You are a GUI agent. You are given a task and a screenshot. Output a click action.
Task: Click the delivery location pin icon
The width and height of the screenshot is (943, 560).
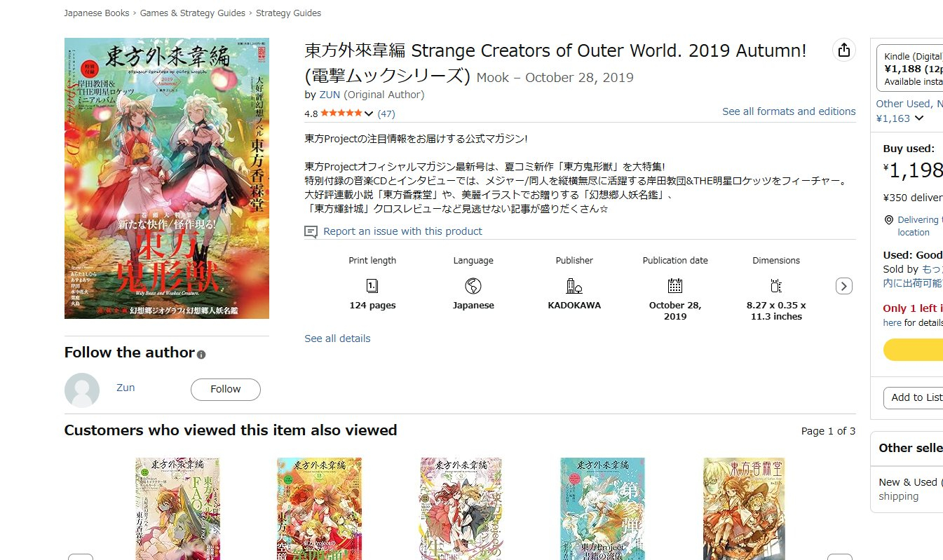pyautogui.click(x=889, y=220)
